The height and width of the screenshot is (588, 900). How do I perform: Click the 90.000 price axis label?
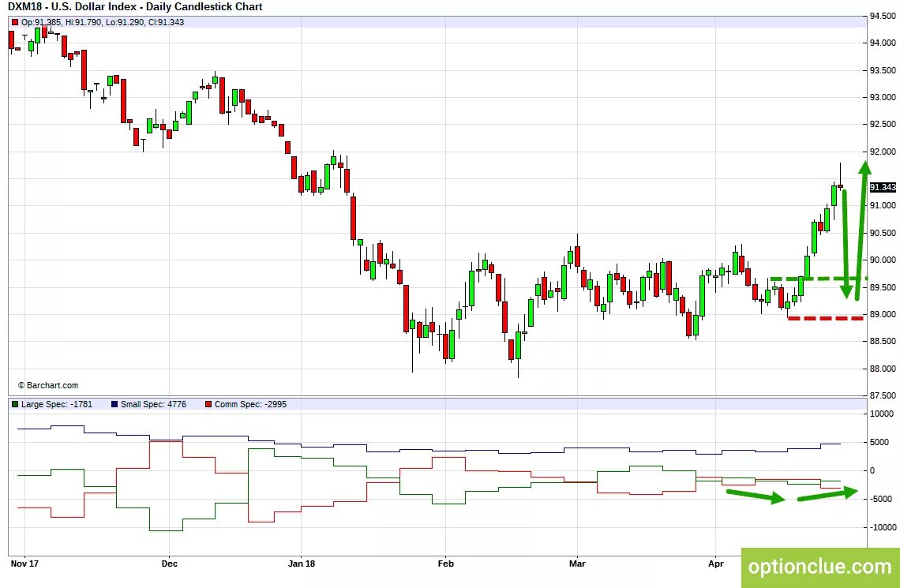tap(882, 260)
